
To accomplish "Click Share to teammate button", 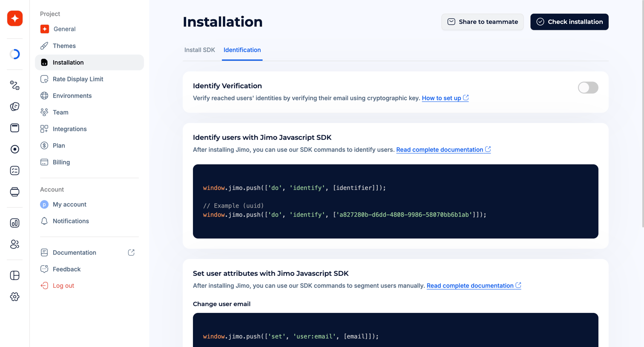I will pos(483,22).
